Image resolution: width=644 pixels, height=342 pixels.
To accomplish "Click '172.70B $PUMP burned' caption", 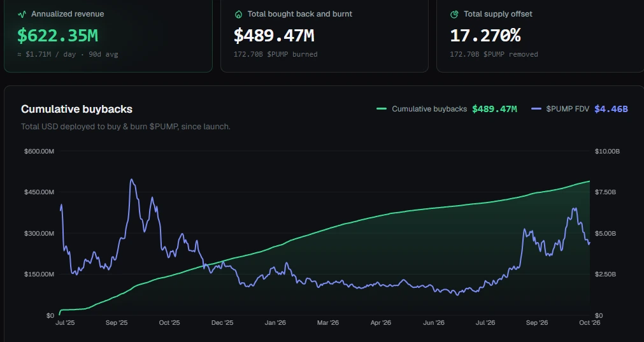I will (x=276, y=54).
